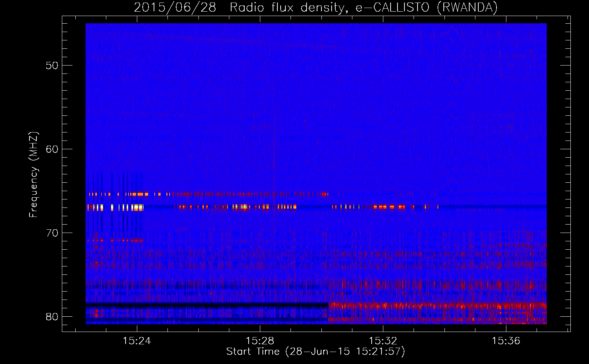Click the 15:32 time tick label
The height and width of the screenshot is (364, 589).
[x=383, y=341]
